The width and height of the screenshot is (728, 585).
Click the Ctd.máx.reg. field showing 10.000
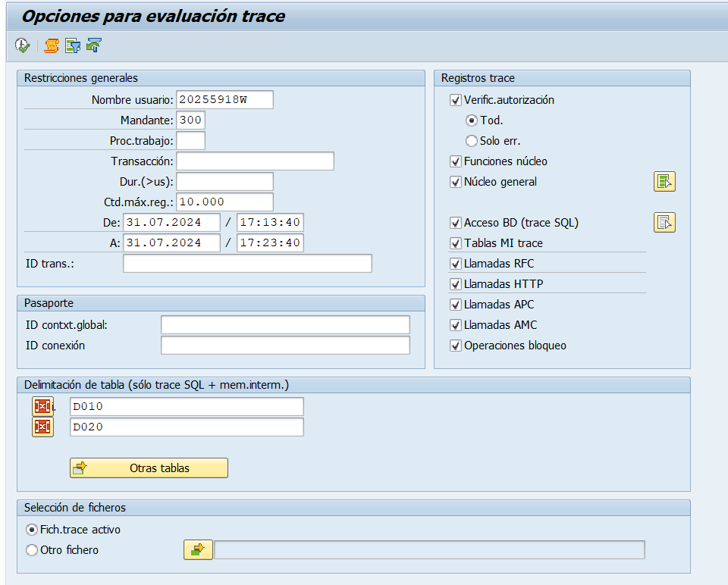pyautogui.click(x=224, y=202)
